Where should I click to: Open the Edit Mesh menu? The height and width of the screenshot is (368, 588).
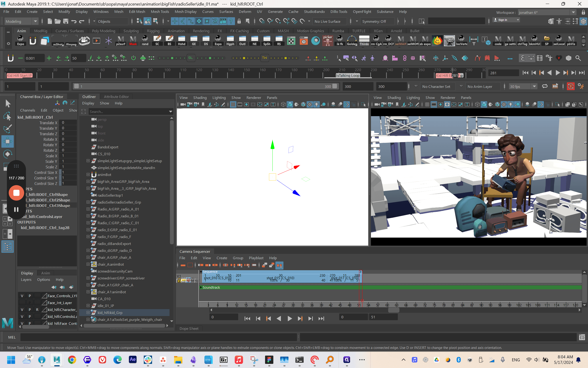(x=137, y=12)
